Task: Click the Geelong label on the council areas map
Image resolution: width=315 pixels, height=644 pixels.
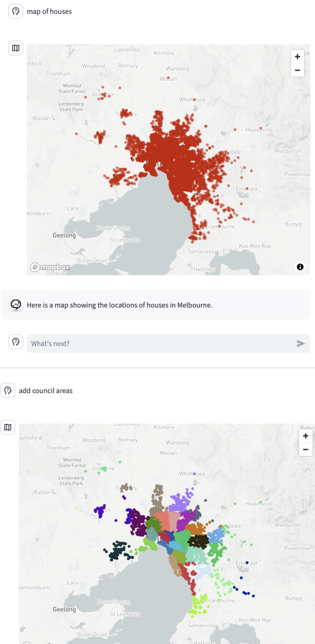Action: point(64,609)
